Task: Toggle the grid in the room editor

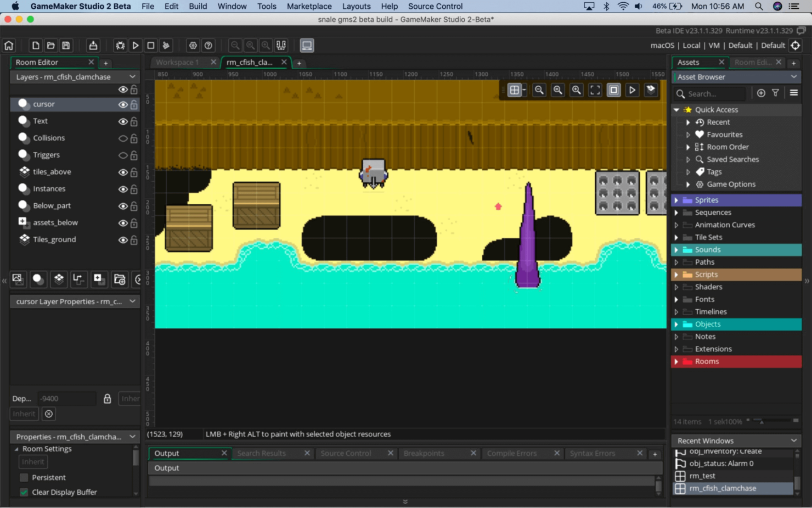Action: pyautogui.click(x=515, y=90)
